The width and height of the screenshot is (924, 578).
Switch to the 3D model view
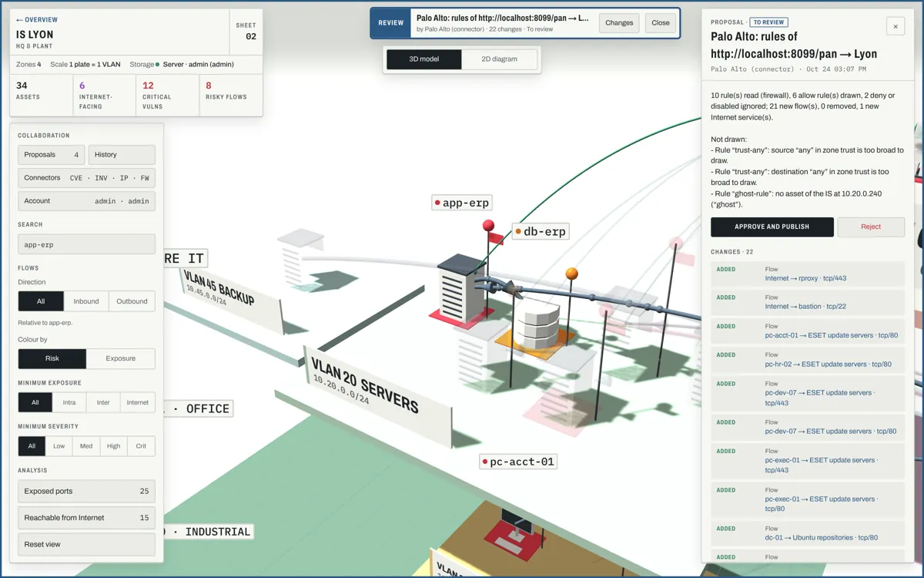click(x=424, y=59)
